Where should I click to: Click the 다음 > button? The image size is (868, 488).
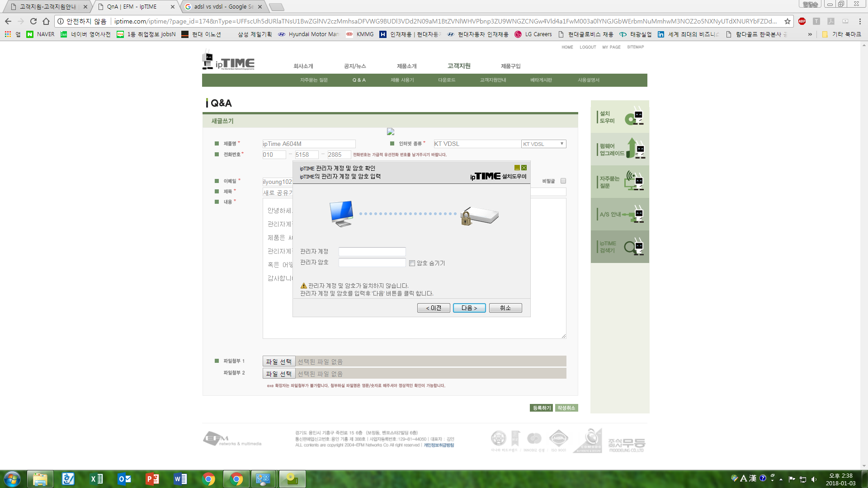point(469,308)
